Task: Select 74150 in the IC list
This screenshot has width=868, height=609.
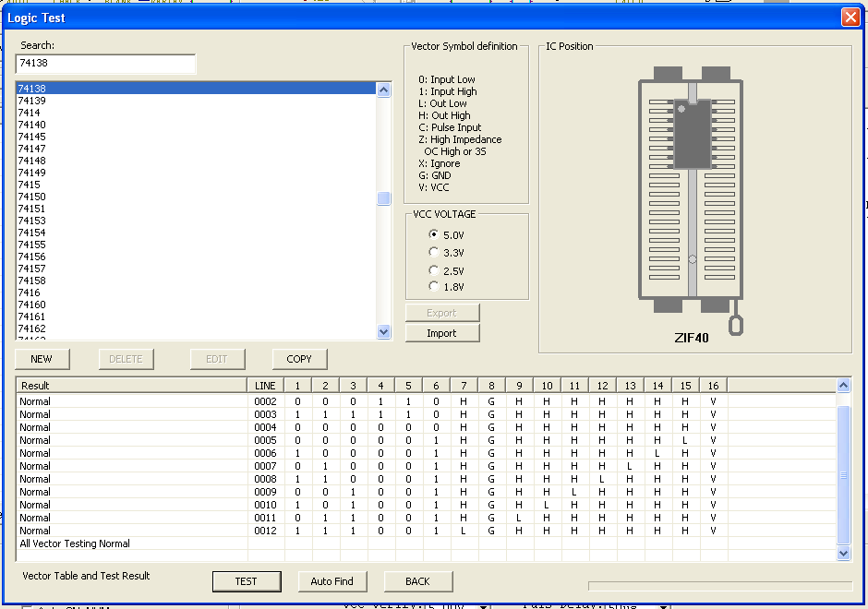Action: (x=197, y=197)
